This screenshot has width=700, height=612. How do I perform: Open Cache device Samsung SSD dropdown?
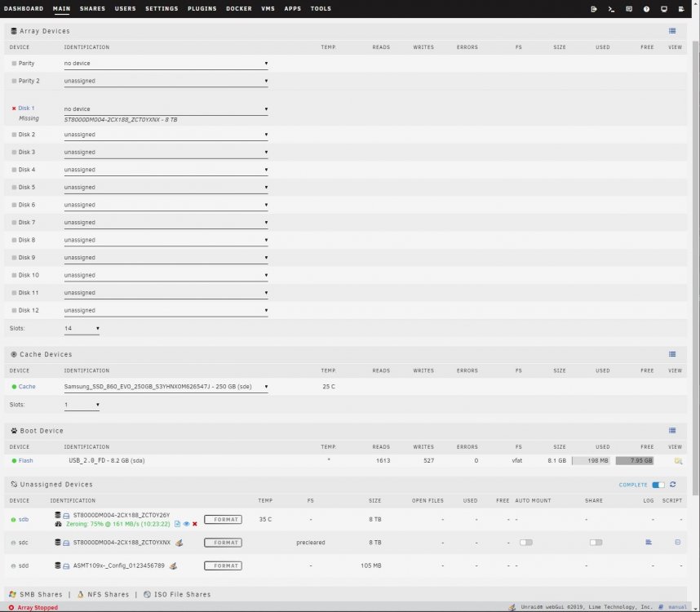[x=166, y=387]
